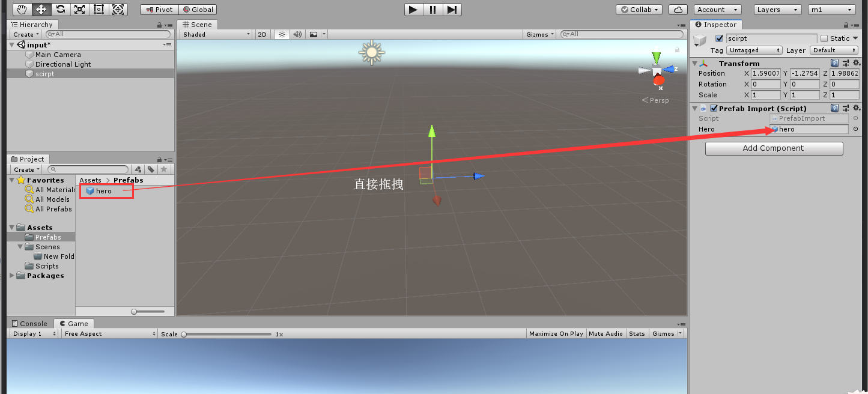868x394 pixels.
Task: Open the Account dropdown
Action: coord(718,10)
